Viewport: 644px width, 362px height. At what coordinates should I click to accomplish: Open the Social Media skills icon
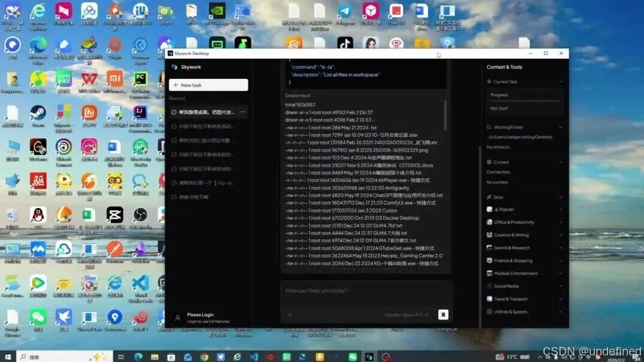point(489,286)
